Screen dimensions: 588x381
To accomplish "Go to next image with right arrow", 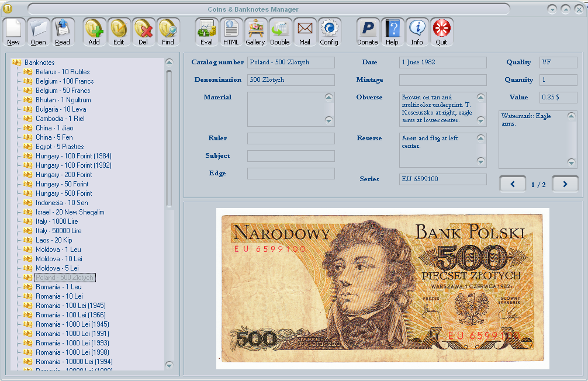I will coord(565,184).
